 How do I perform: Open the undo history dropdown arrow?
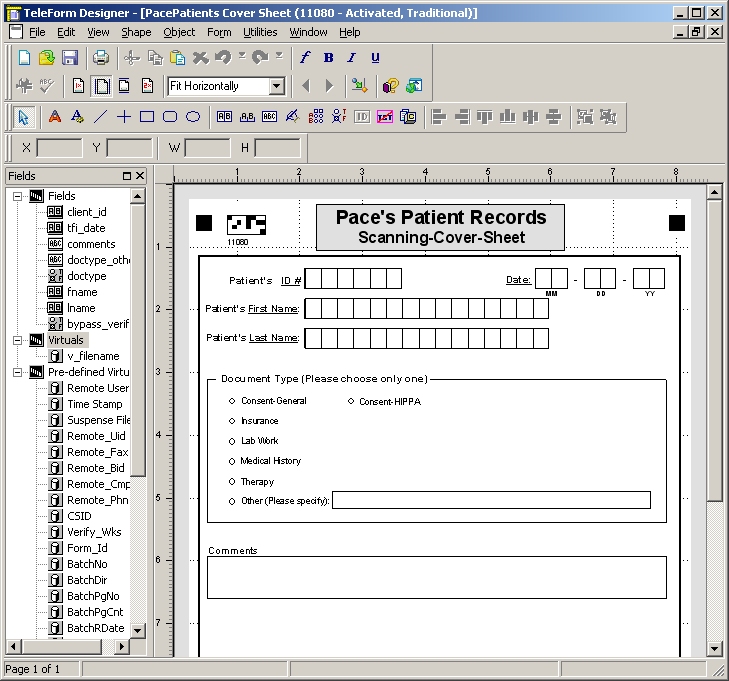242,55
